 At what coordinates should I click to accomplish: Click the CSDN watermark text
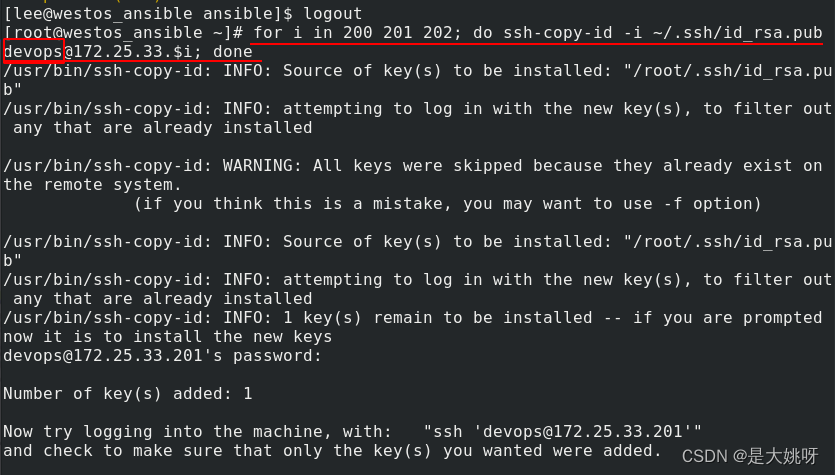tap(750, 456)
